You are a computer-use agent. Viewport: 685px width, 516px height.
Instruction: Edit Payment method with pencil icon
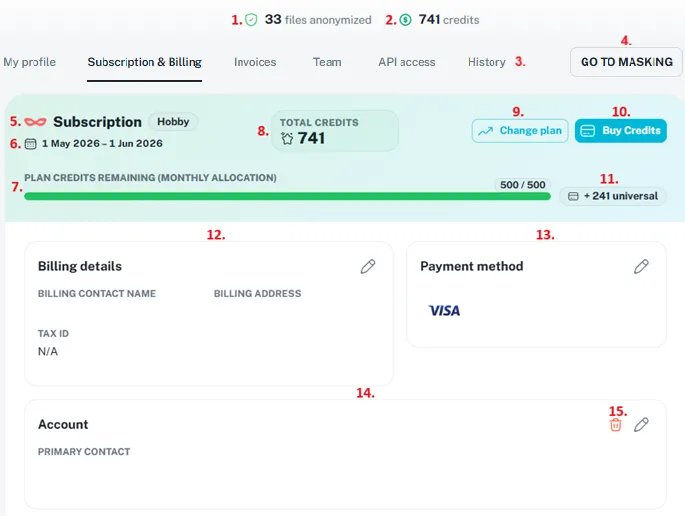pyautogui.click(x=641, y=267)
